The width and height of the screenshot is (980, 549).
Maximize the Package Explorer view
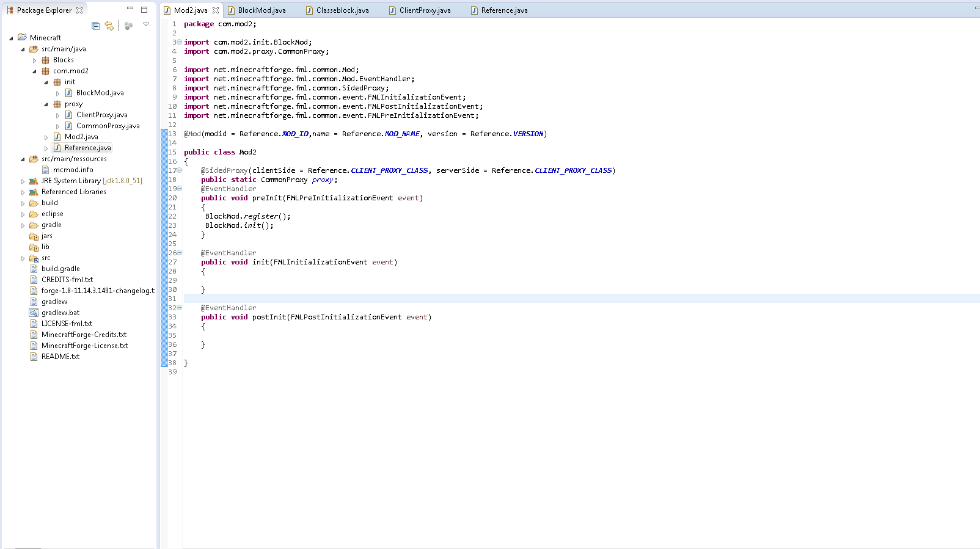144,10
